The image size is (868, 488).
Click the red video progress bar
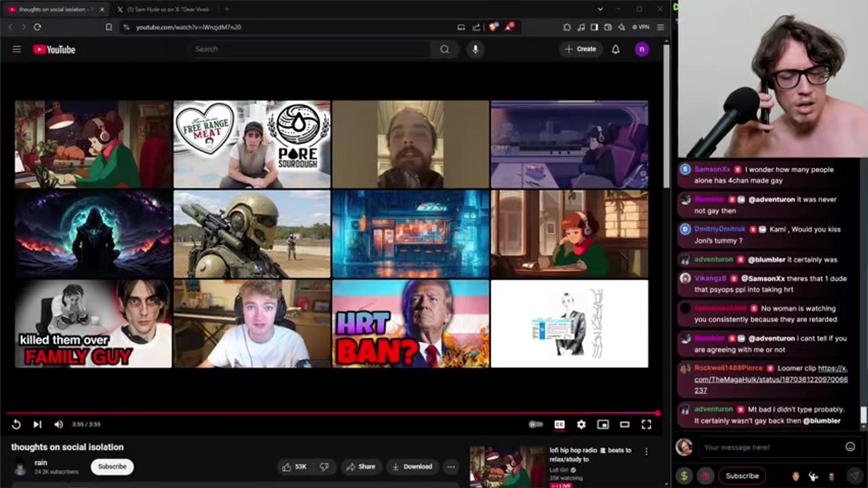coord(332,413)
